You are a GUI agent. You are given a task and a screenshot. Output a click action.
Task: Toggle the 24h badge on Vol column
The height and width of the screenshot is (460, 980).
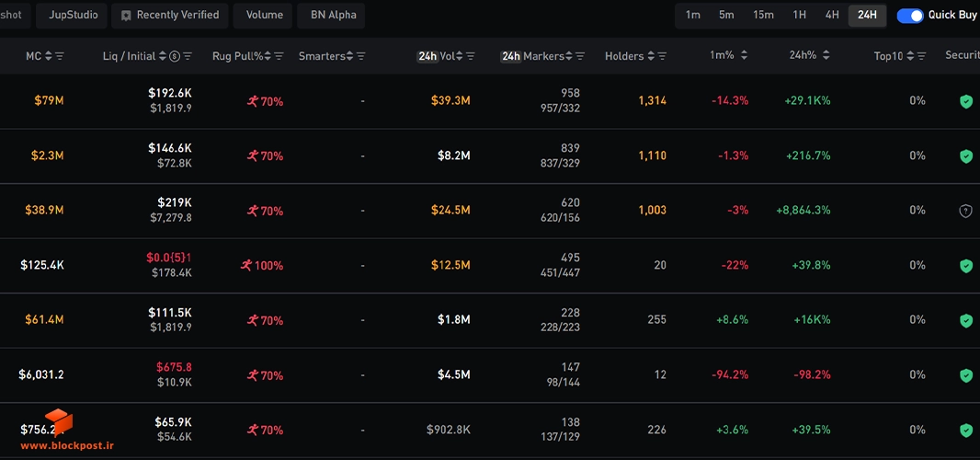tap(427, 56)
